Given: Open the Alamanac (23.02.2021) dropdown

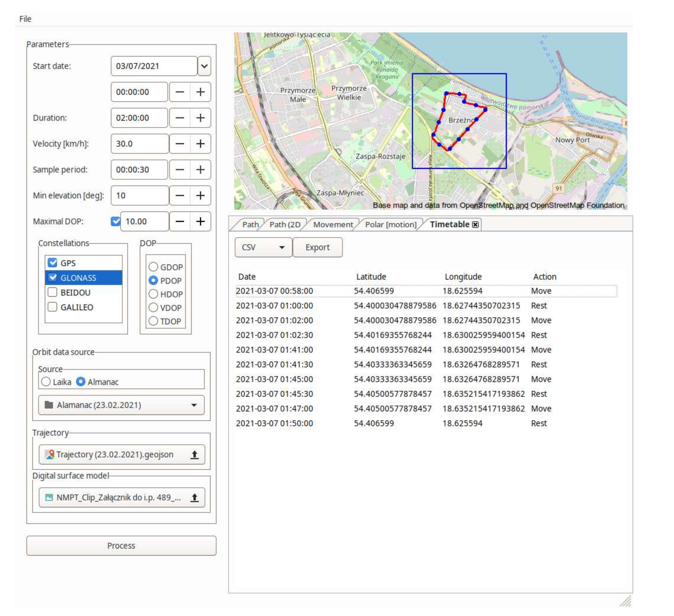Looking at the screenshot, I should coord(121,405).
